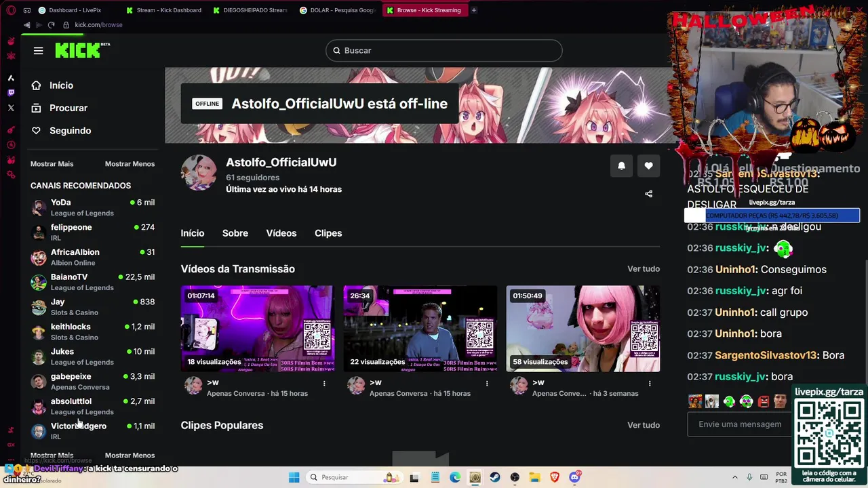Open the Kick hamburger menu
Image resolution: width=868 pixels, height=488 pixels.
38,51
